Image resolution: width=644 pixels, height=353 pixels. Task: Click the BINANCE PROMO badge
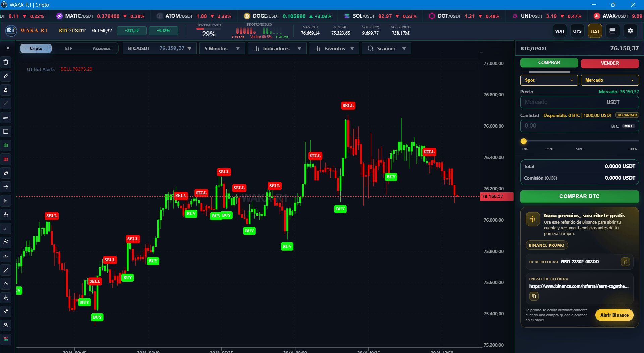pos(546,245)
